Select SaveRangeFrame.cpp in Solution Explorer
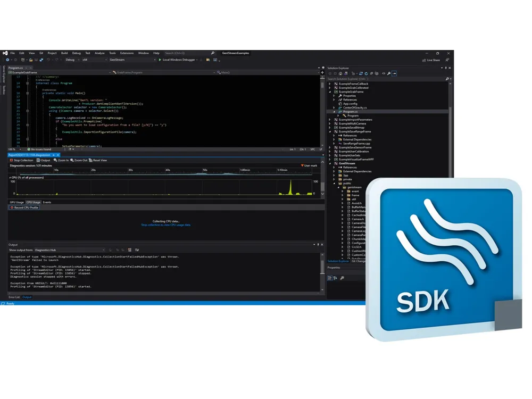Image resolution: width=532 pixels, height=399 pixels. tap(356, 144)
